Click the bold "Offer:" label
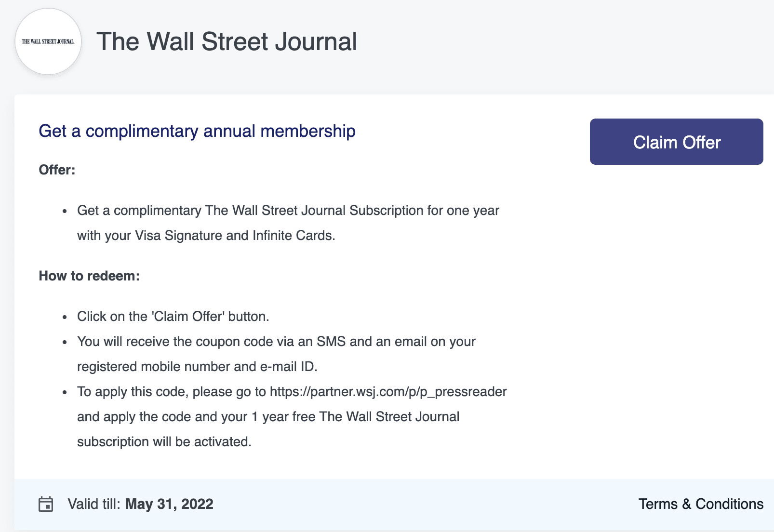Viewport: 774px width, 532px height. 57,170
